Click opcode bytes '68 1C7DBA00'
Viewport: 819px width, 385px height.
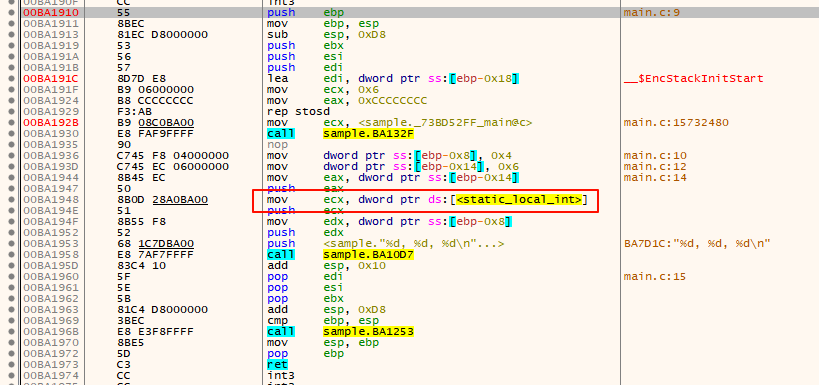pos(156,243)
